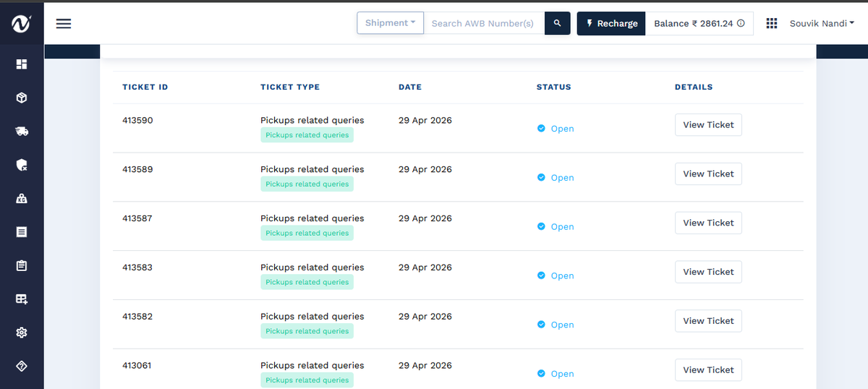Open the hamburger menu
Image resolution: width=868 pixels, height=389 pixels.
(64, 23)
